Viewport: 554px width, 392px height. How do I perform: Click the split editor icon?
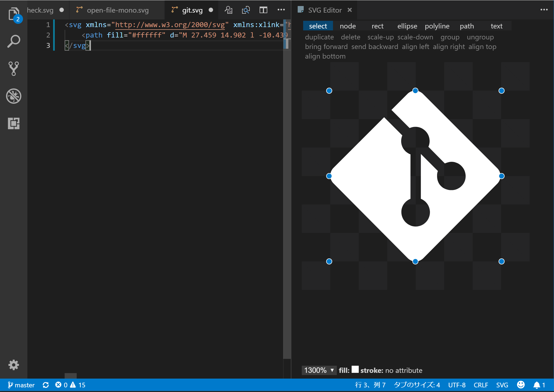click(263, 10)
